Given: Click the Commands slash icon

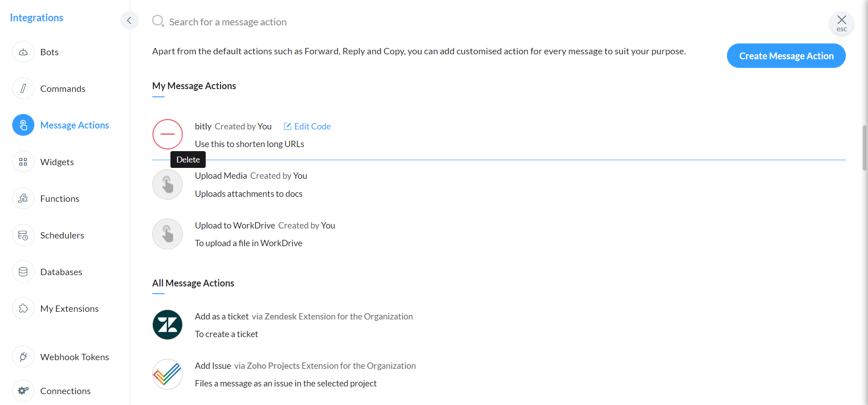Looking at the screenshot, I should pyautogui.click(x=23, y=89).
